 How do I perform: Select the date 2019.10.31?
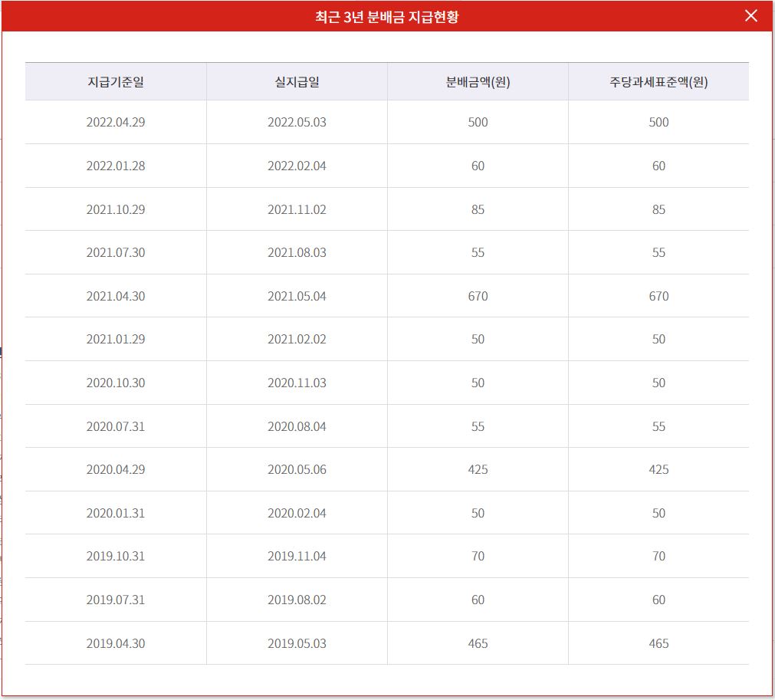point(116,556)
